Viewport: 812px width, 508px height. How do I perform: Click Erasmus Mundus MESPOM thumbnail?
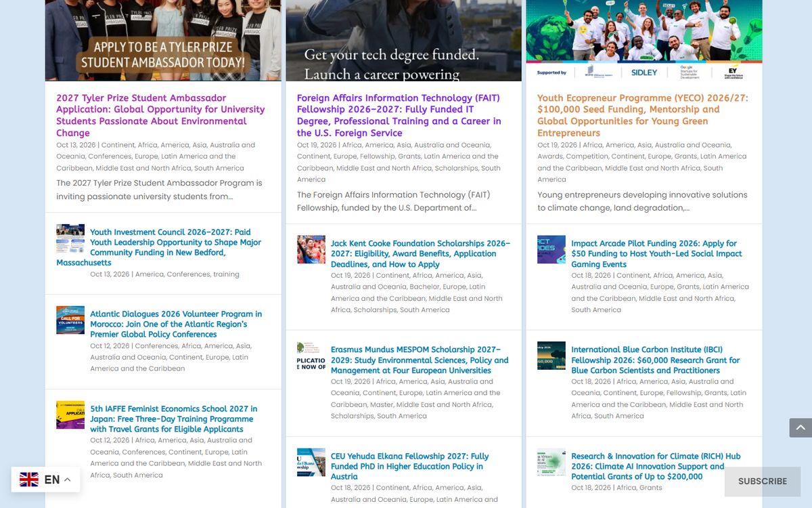coord(311,356)
